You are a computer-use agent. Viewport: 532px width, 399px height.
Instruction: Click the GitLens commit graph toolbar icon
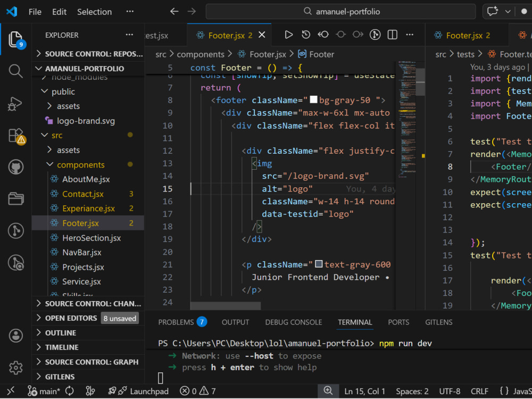(375, 35)
